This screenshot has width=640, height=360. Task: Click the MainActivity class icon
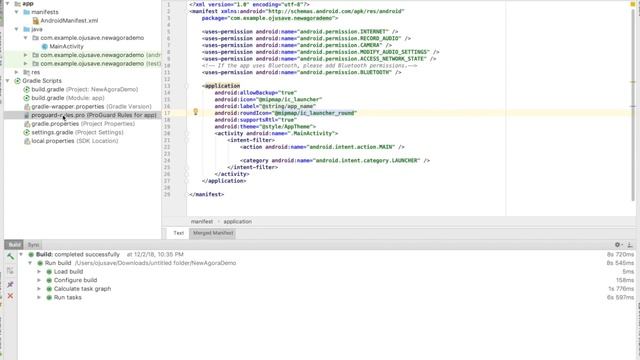pos(44,47)
